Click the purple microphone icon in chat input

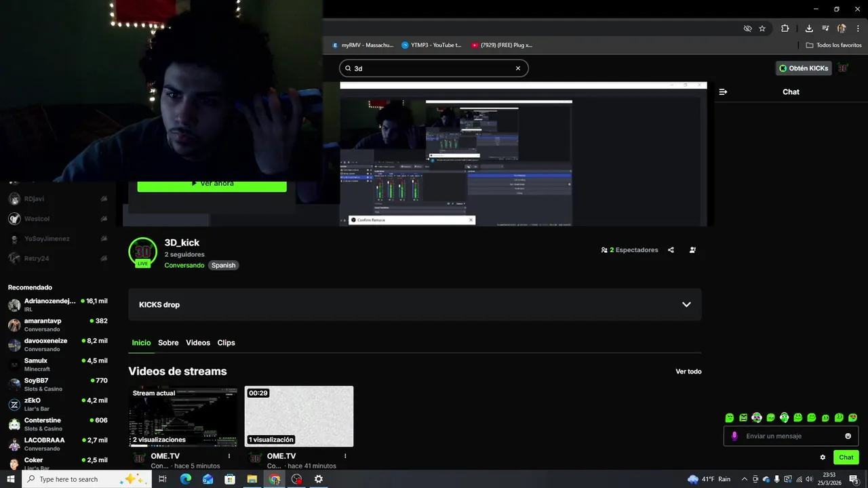(x=734, y=436)
